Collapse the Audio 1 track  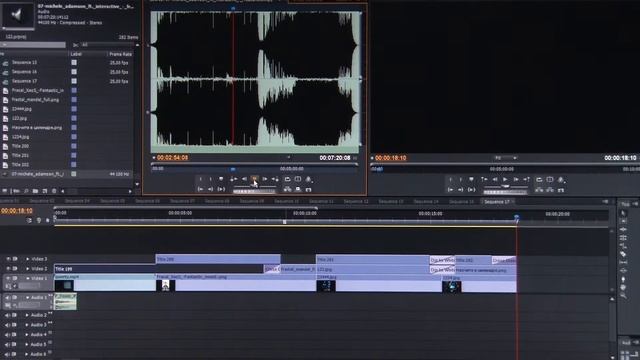click(27, 298)
